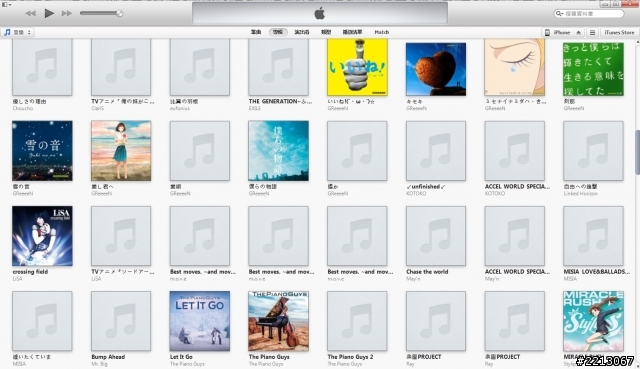Click the Apple logo in status display
The width and height of the screenshot is (640, 369).
[320, 13]
